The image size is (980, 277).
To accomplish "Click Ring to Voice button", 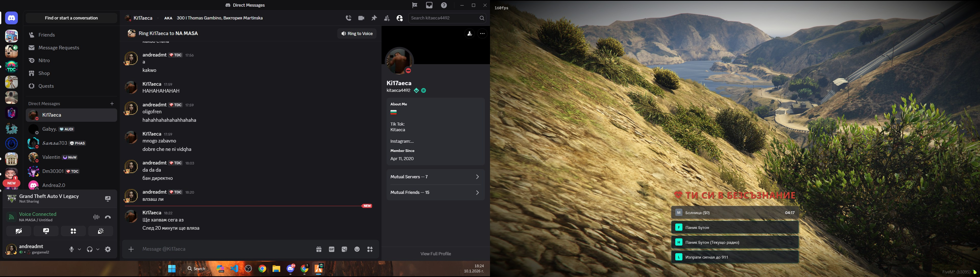I will [357, 34].
